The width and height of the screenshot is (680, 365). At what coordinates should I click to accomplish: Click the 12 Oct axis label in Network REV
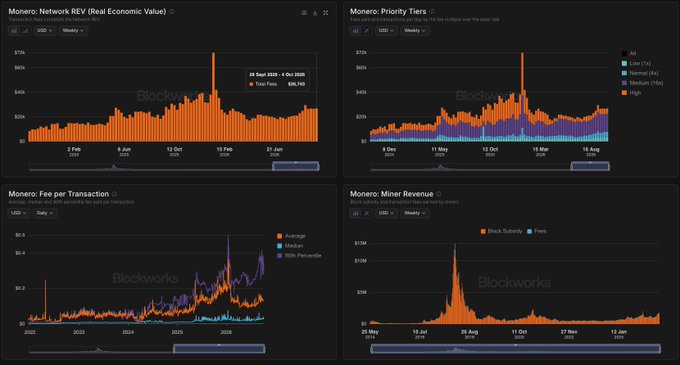pyautogui.click(x=174, y=151)
